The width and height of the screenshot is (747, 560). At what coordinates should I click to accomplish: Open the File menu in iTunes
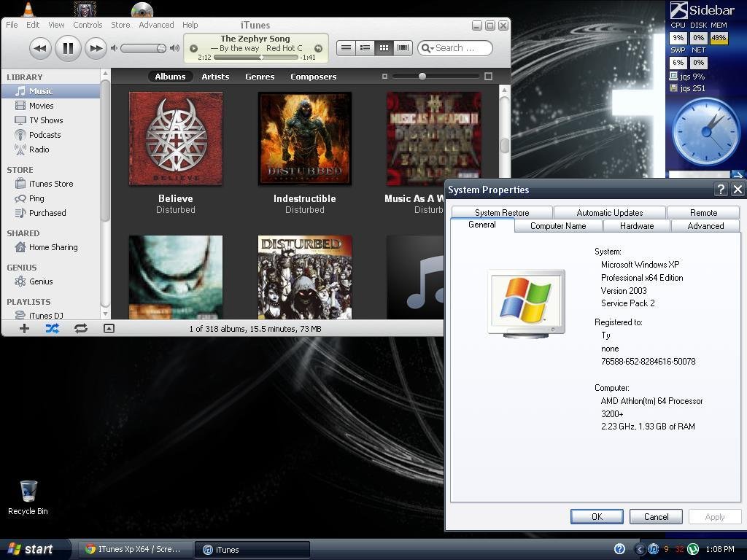[12, 25]
